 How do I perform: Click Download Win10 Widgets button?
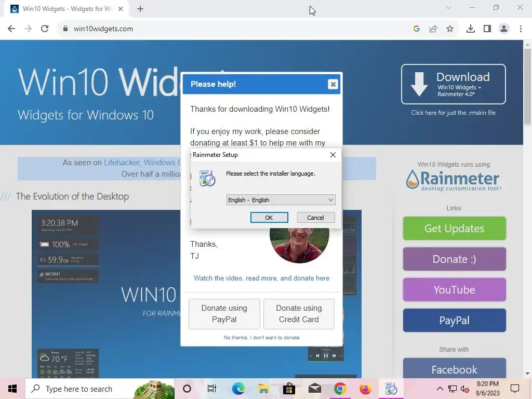(453, 84)
